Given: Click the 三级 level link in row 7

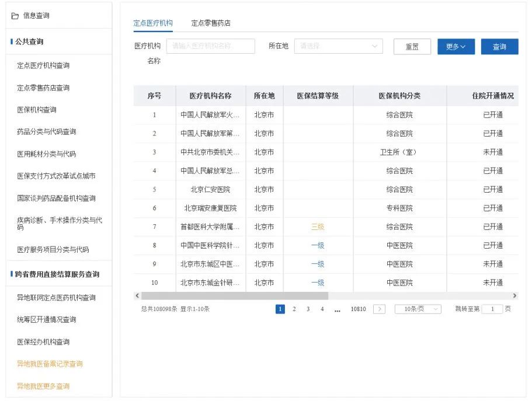Looking at the screenshot, I should [x=318, y=226].
